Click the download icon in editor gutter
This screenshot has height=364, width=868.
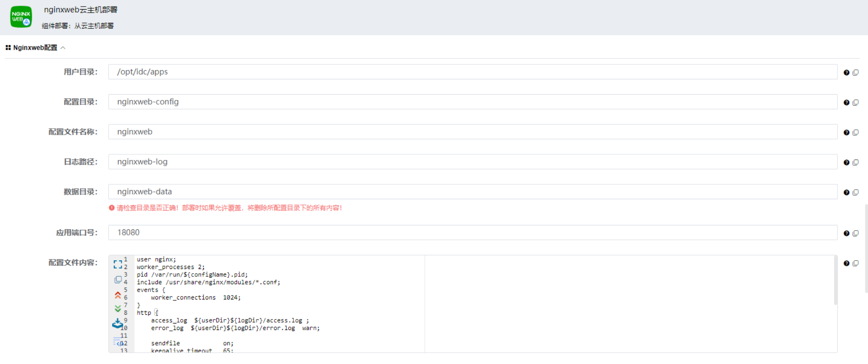[117, 323]
